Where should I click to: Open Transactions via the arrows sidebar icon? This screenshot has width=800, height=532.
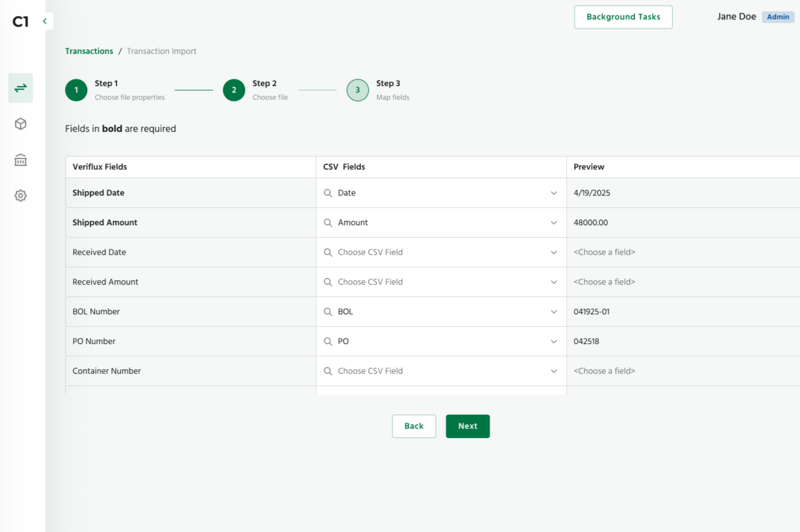tap(20, 88)
